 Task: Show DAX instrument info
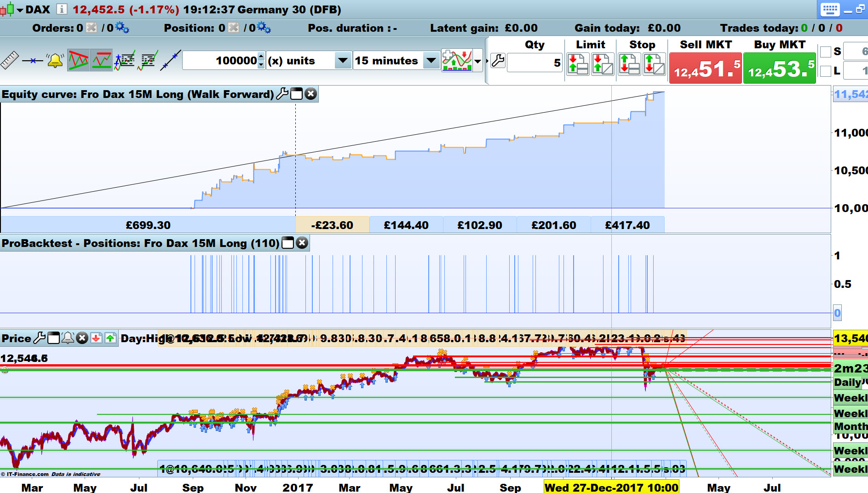click(x=62, y=9)
